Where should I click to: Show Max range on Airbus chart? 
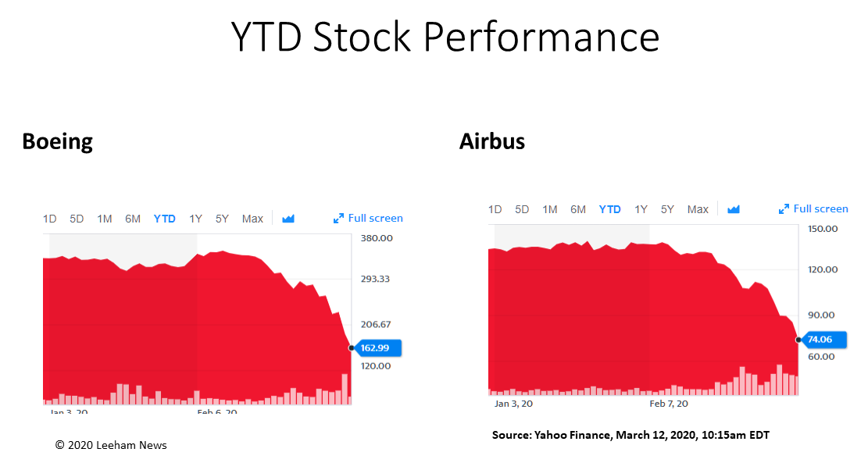[698, 209]
